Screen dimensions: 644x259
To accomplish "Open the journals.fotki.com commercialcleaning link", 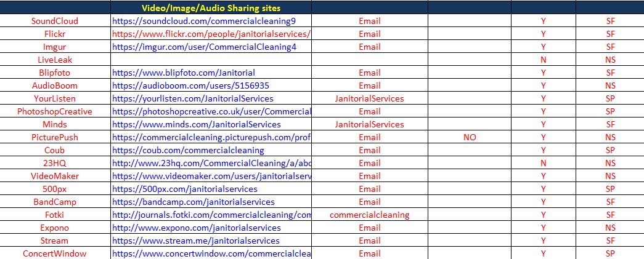I will click(211, 215).
